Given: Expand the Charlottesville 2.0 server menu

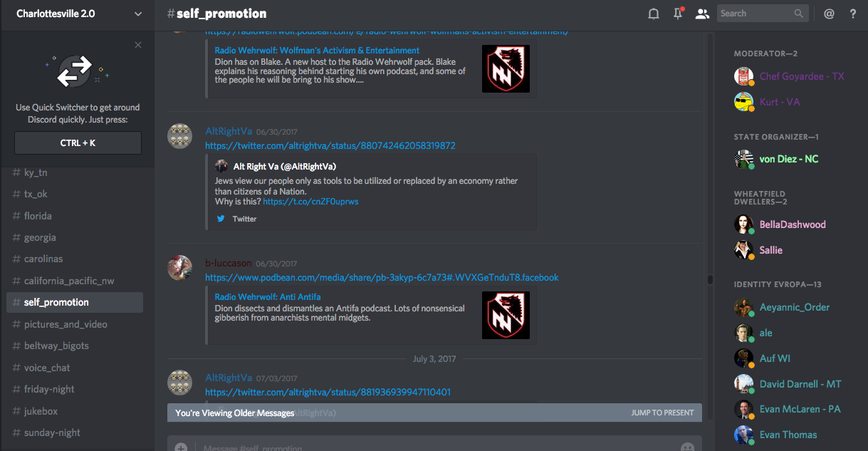Looking at the screenshot, I should tap(137, 14).
